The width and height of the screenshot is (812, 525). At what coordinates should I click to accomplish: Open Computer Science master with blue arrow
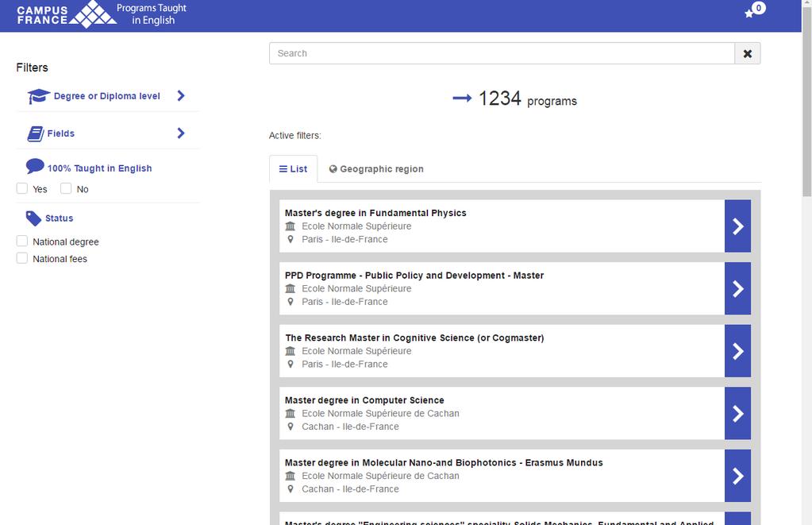tap(737, 413)
